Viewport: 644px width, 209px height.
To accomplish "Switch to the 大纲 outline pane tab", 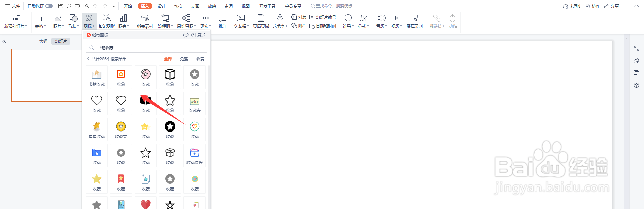I will pos(43,41).
